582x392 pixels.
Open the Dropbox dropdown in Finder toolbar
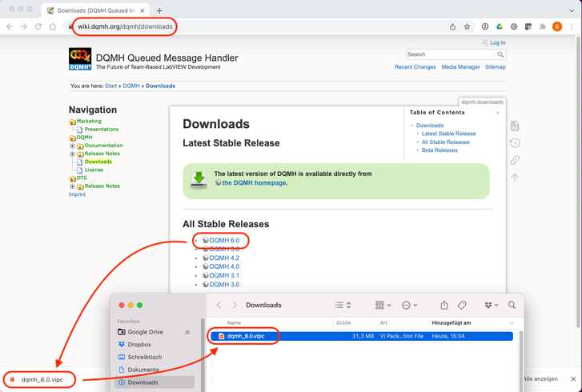coord(492,305)
